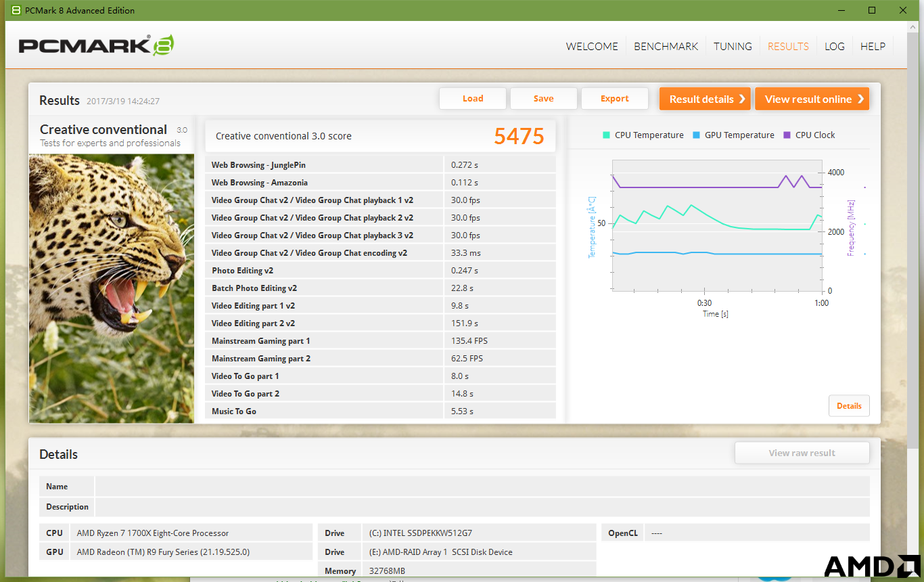Open the WELCOME tab

592,47
